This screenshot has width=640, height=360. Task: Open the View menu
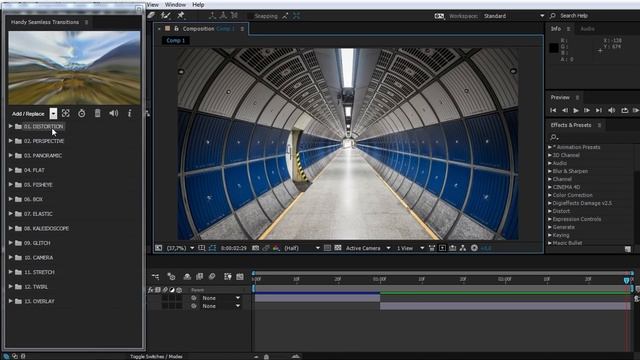[x=153, y=4]
